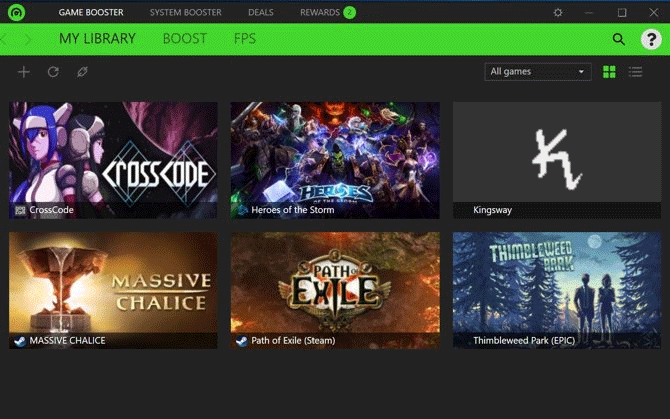Open the Heroes of the Storm tile
670x419 pixels.
click(335, 160)
